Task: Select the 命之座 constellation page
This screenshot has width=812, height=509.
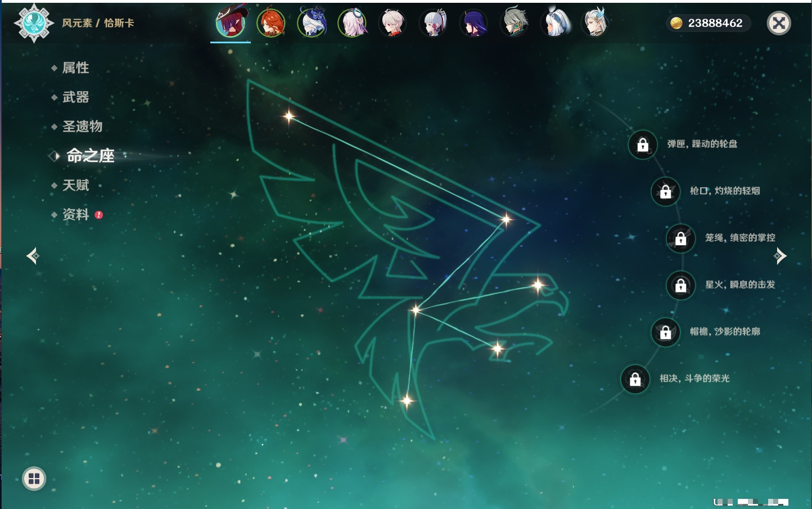Action: [90, 156]
